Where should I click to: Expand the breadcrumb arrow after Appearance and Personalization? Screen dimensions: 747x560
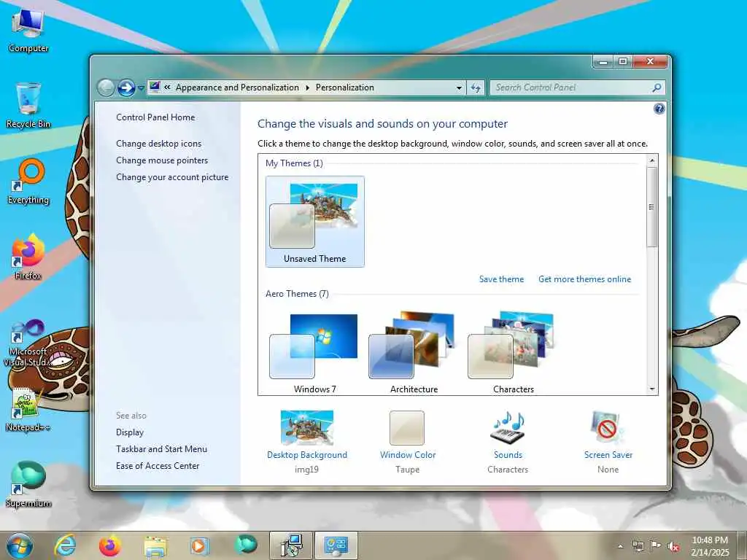point(307,88)
